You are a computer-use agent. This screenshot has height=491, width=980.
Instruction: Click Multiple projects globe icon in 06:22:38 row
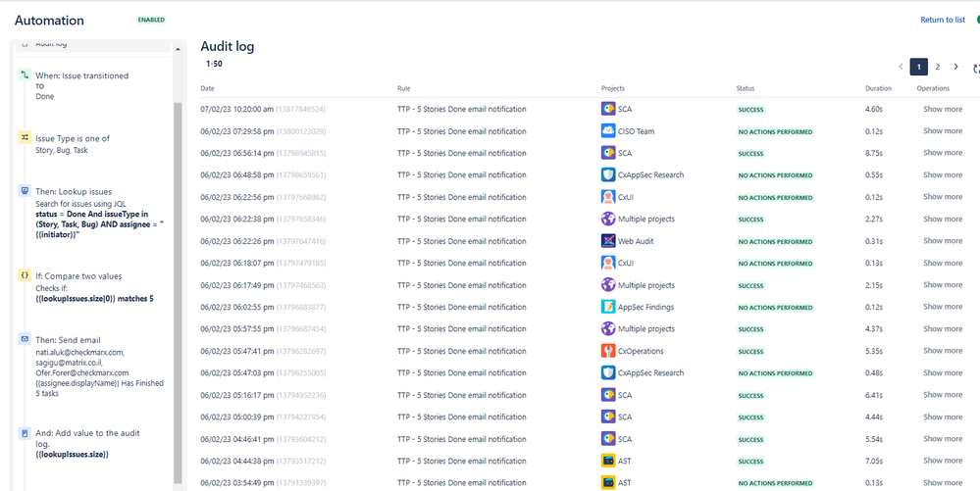tap(608, 219)
